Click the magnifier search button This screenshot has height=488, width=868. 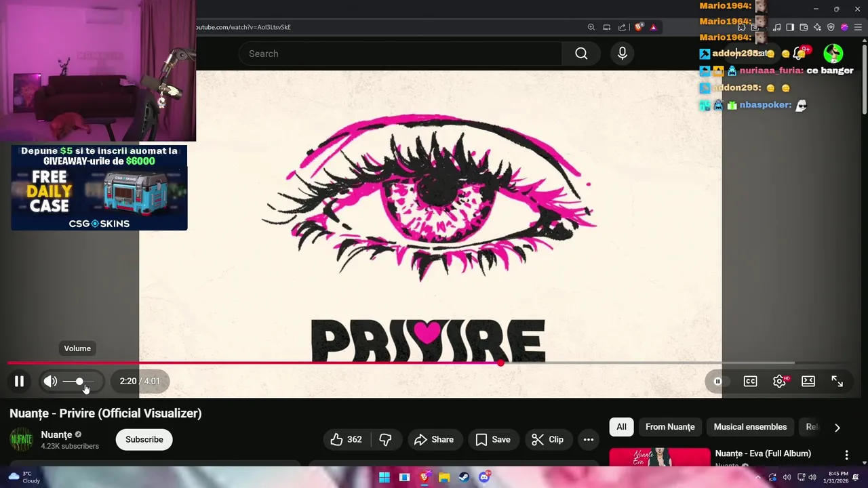click(581, 54)
